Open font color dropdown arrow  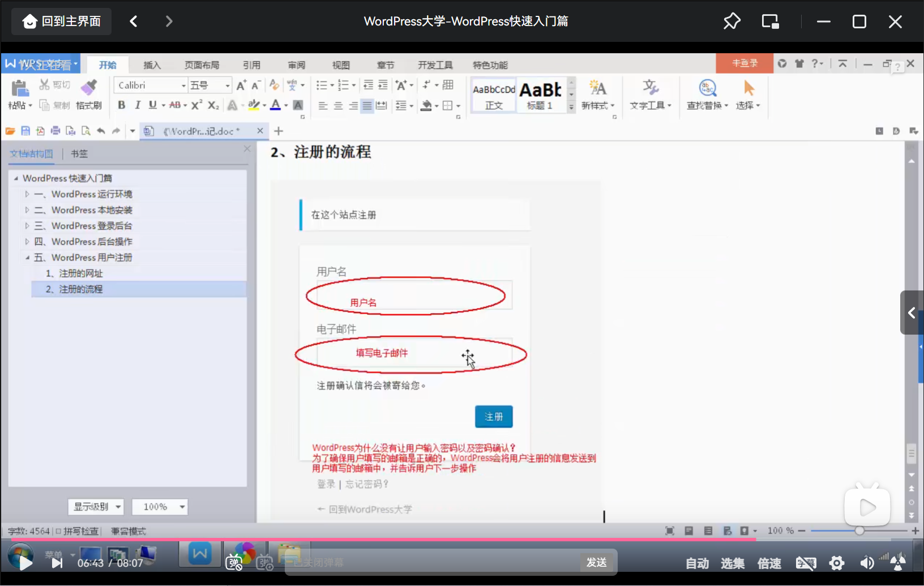[286, 106]
